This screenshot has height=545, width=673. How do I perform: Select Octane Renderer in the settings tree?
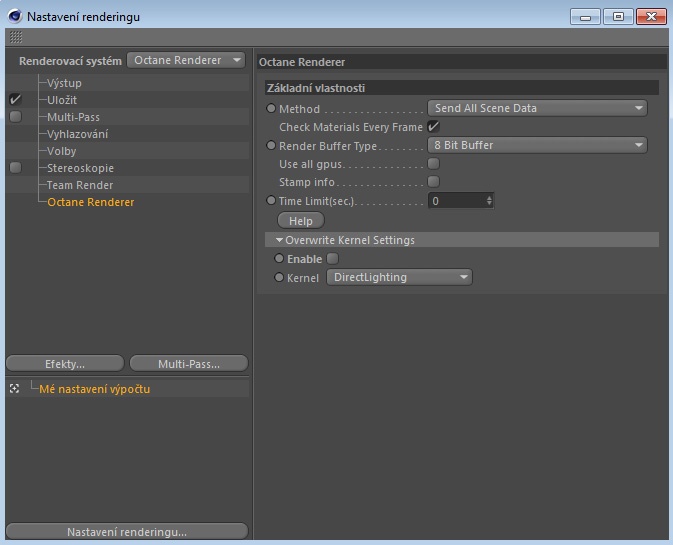point(91,202)
